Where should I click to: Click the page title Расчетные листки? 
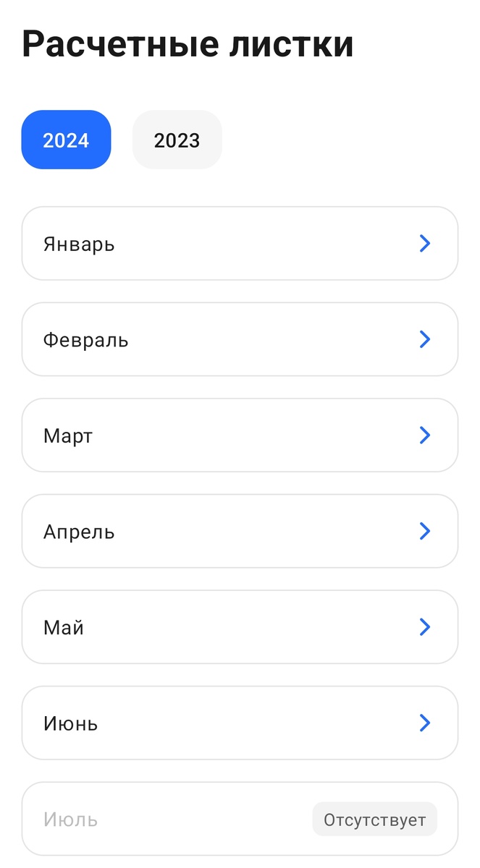(x=188, y=43)
